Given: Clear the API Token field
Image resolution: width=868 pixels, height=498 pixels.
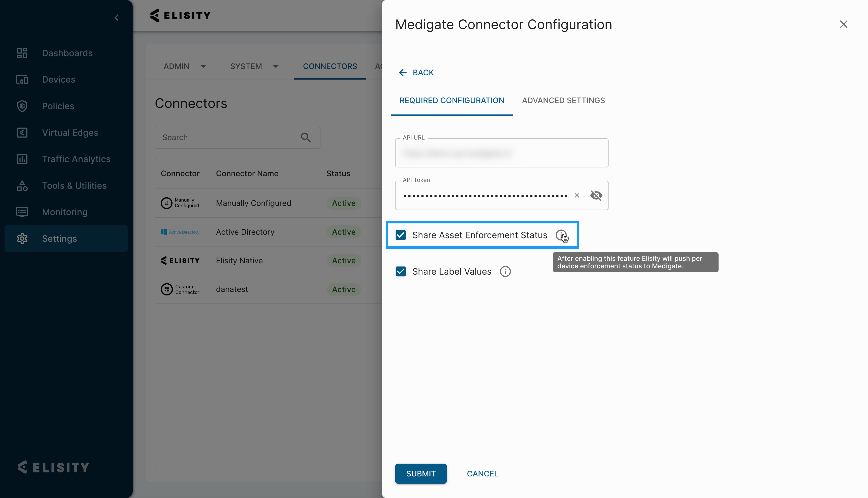Looking at the screenshot, I should [577, 195].
